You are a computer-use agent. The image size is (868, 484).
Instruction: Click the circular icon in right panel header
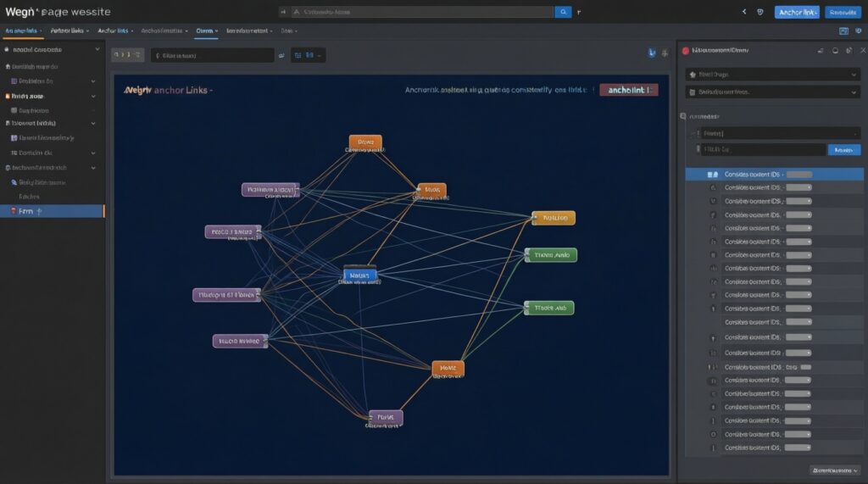click(x=835, y=51)
